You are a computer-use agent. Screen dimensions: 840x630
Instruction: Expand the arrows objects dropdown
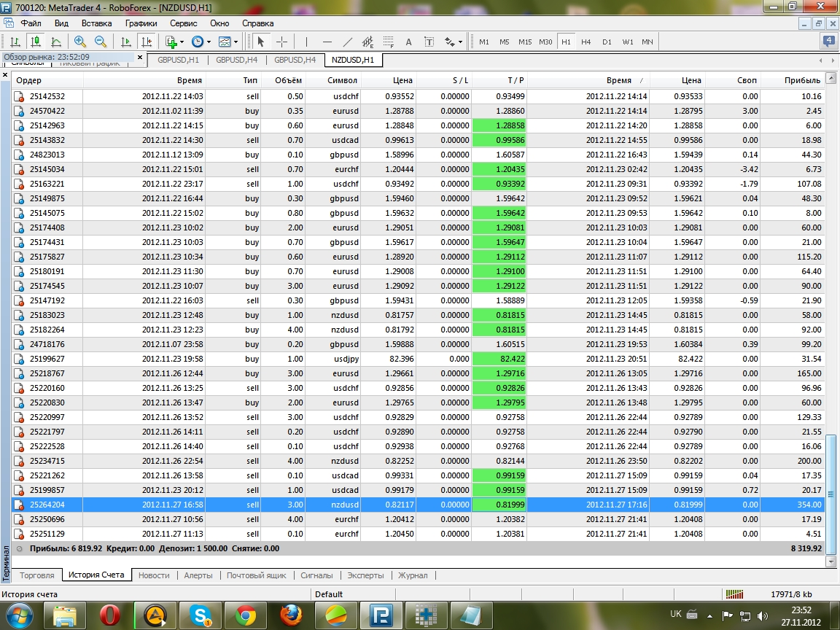click(x=460, y=42)
